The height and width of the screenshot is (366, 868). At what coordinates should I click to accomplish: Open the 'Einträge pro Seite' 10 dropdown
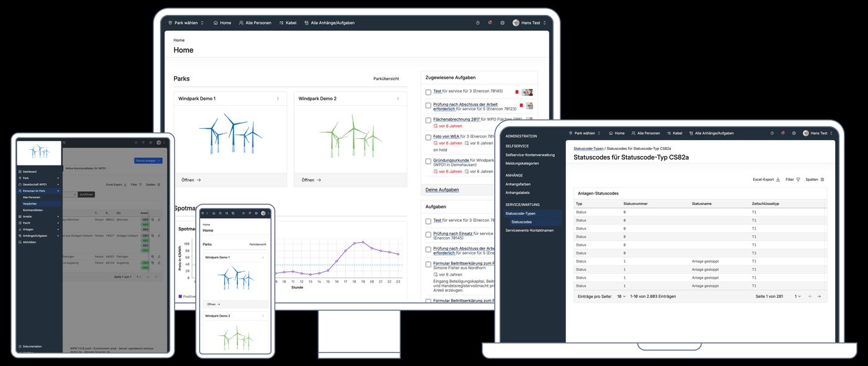(621, 297)
